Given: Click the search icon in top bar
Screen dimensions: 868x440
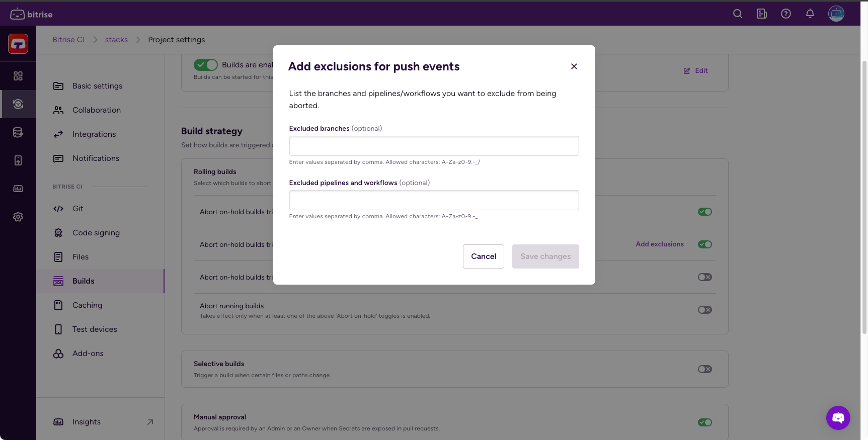Looking at the screenshot, I should pyautogui.click(x=738, y=14).
